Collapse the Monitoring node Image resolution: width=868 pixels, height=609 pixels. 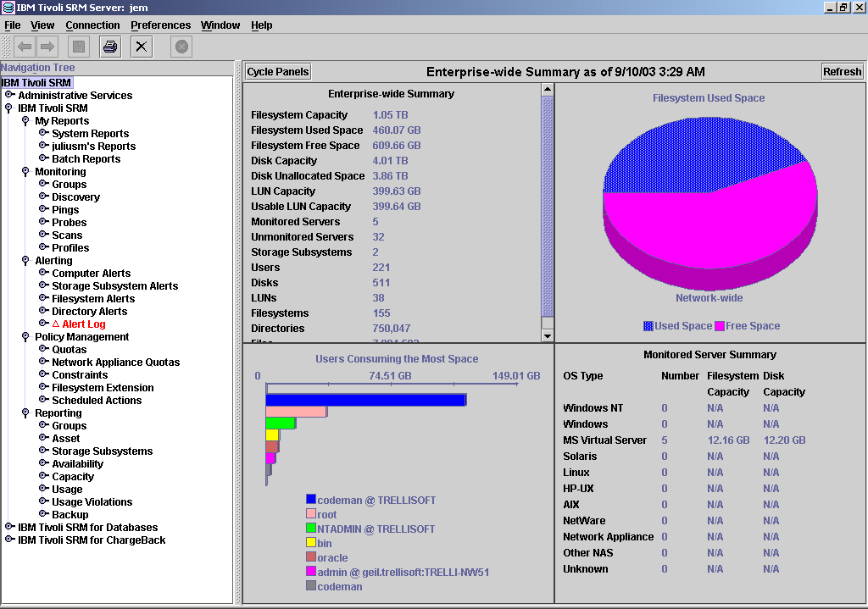(25, 171)
